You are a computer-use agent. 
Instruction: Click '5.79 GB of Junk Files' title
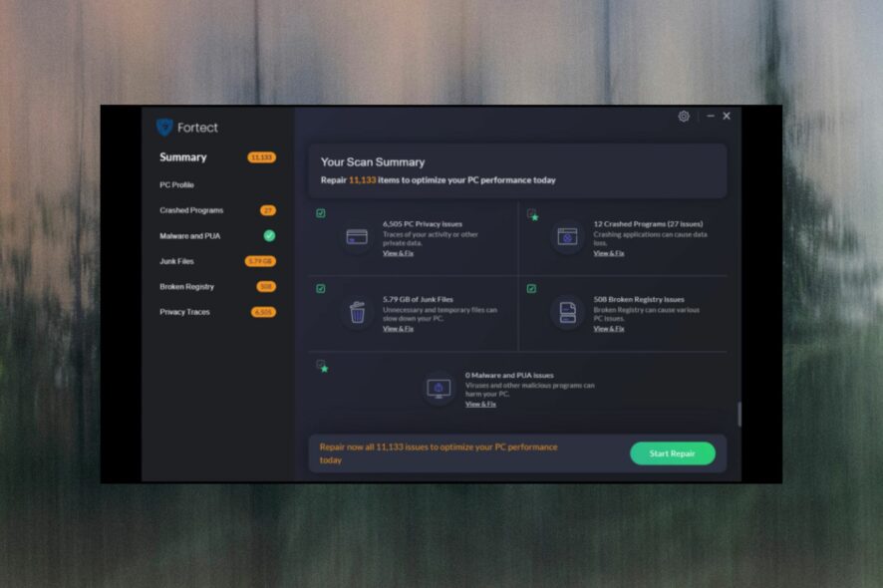418,300
